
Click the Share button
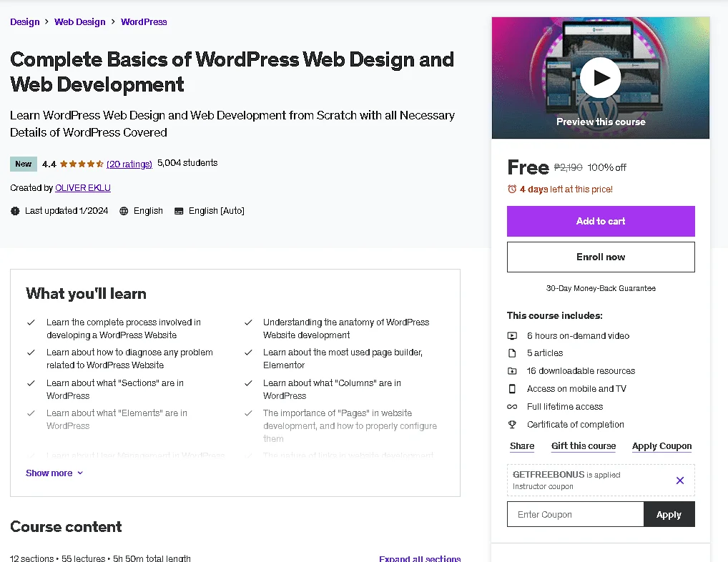click(522, 446)
